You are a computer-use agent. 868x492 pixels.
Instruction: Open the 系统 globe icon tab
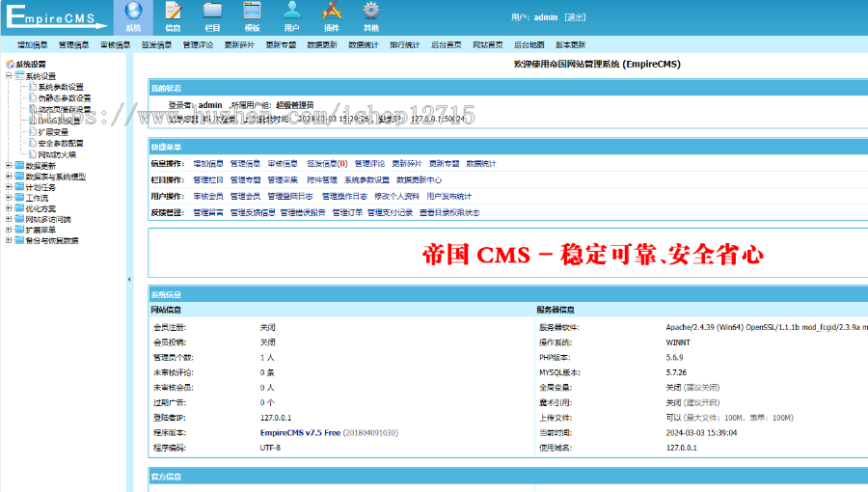click(x=133, y=17)
